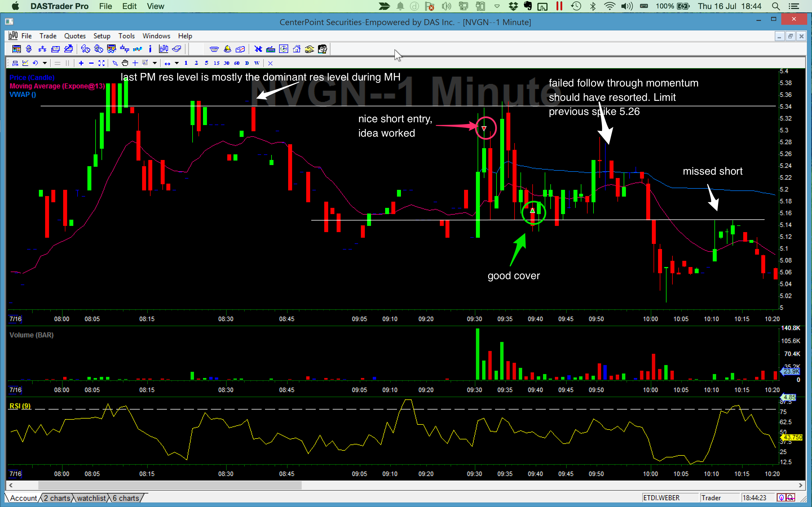Click the house icon in toolbar

point(296,49)
